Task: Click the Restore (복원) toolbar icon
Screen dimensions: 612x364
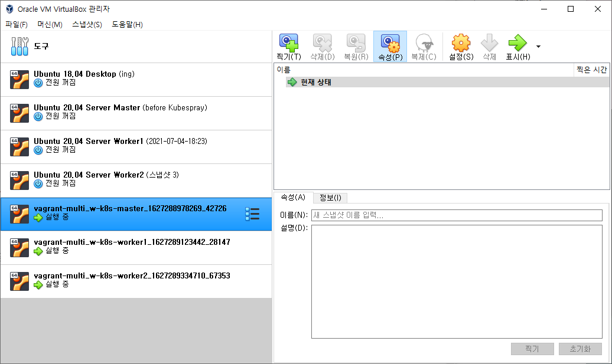Action: tap(356, 42)
